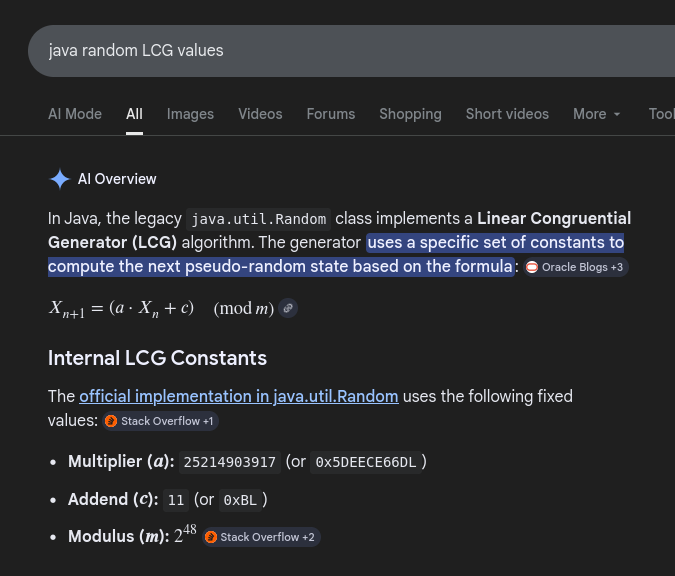Open the Shopping tab
The height and width of the screenshot is (576, 675).
coord(410,114)
